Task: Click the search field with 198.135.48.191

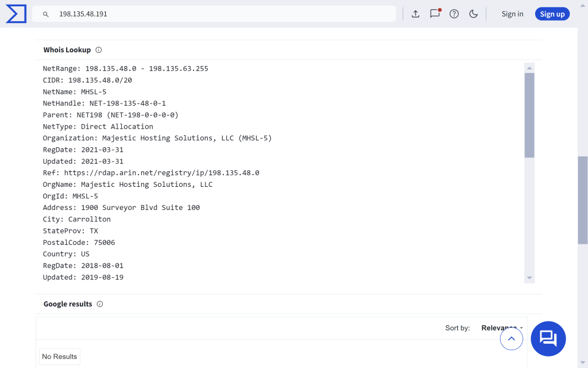Action: [214, 14]
